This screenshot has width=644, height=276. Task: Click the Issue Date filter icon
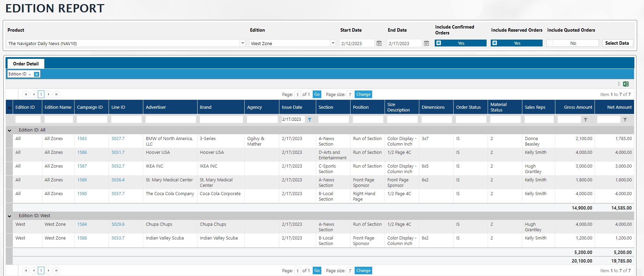click(x=310, y=120)
